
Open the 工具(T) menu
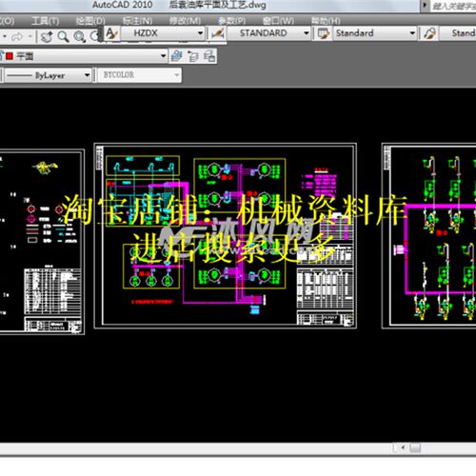45,21
